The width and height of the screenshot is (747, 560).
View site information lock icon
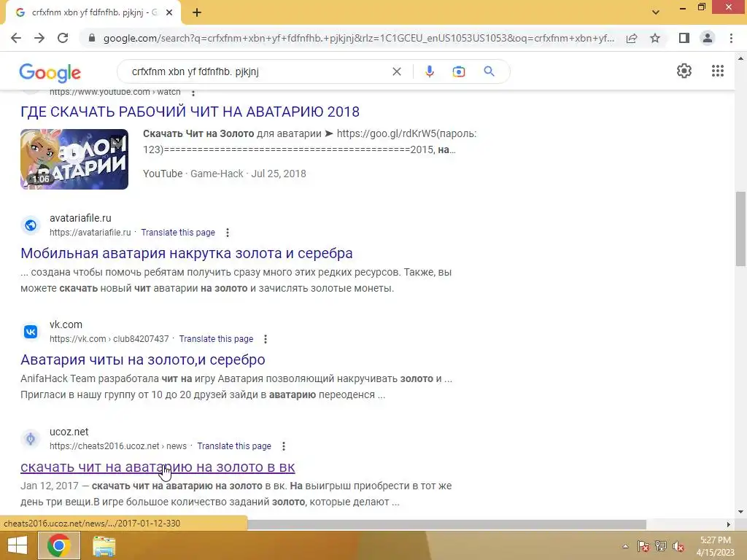tap(92, 38)
